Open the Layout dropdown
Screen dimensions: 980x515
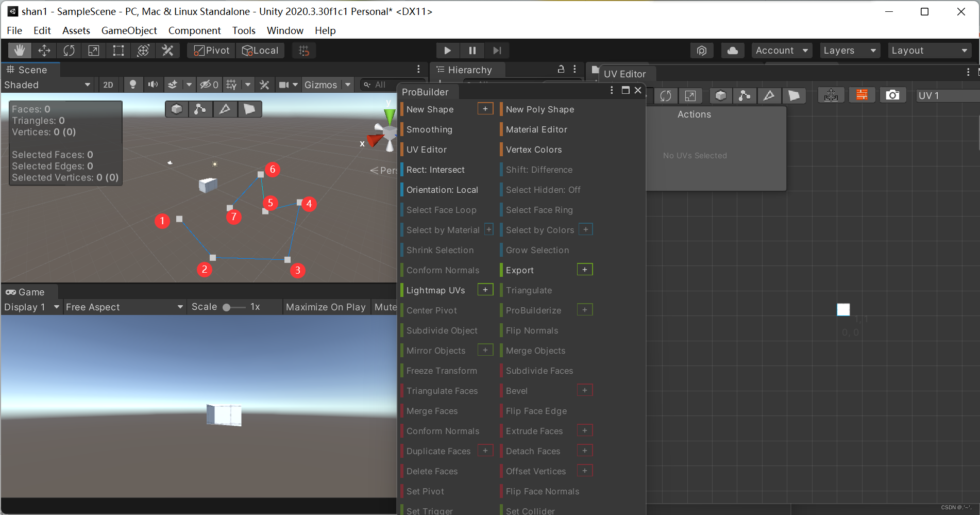930,51
